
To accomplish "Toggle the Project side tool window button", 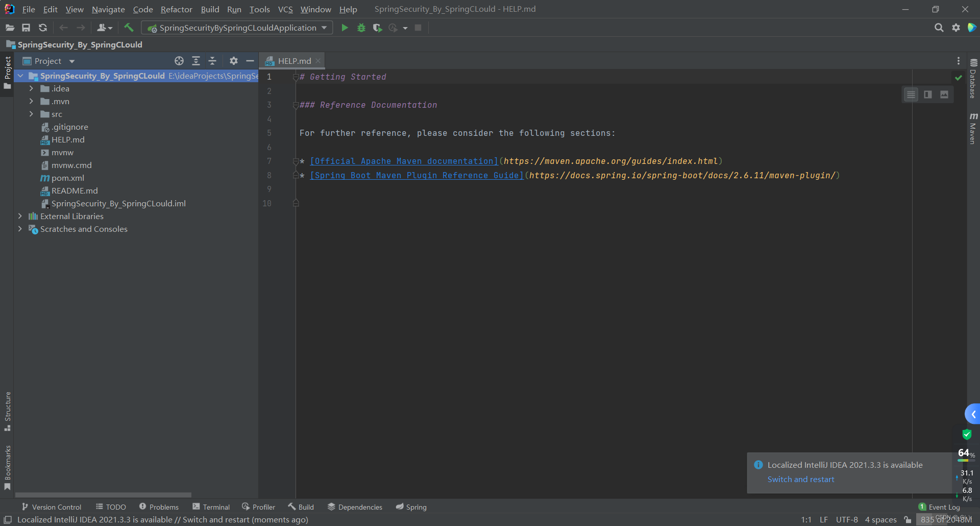I will (x=7, y=73).
